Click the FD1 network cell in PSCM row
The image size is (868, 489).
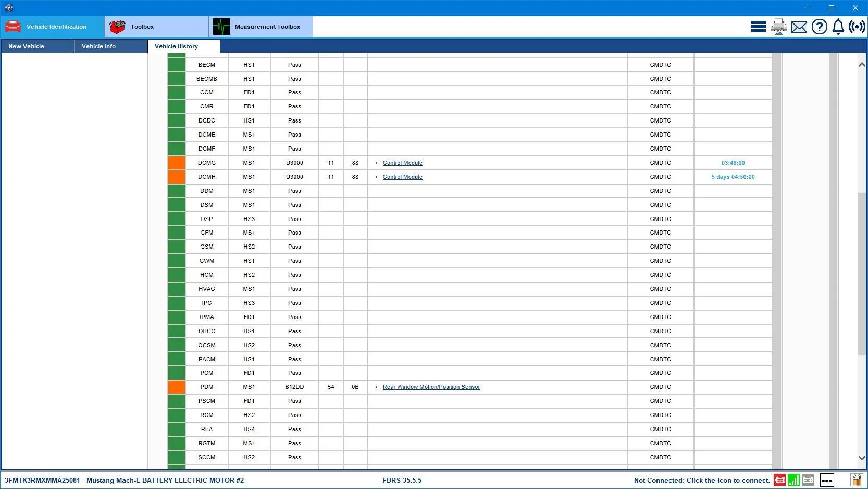coord(249,401)
